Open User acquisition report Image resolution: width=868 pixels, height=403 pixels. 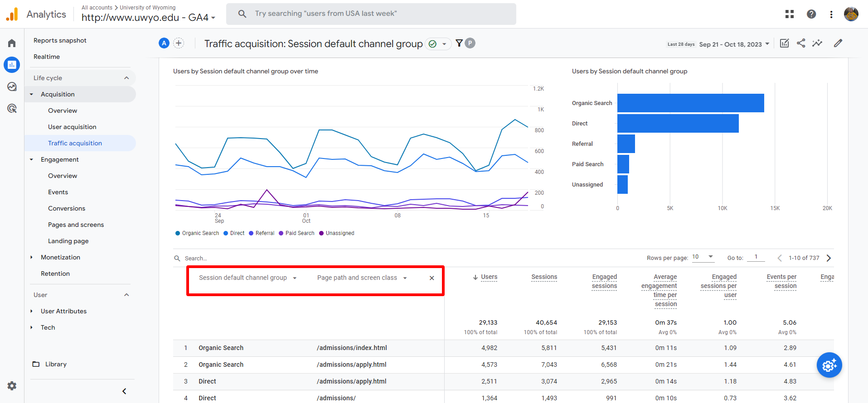point(72,127)
